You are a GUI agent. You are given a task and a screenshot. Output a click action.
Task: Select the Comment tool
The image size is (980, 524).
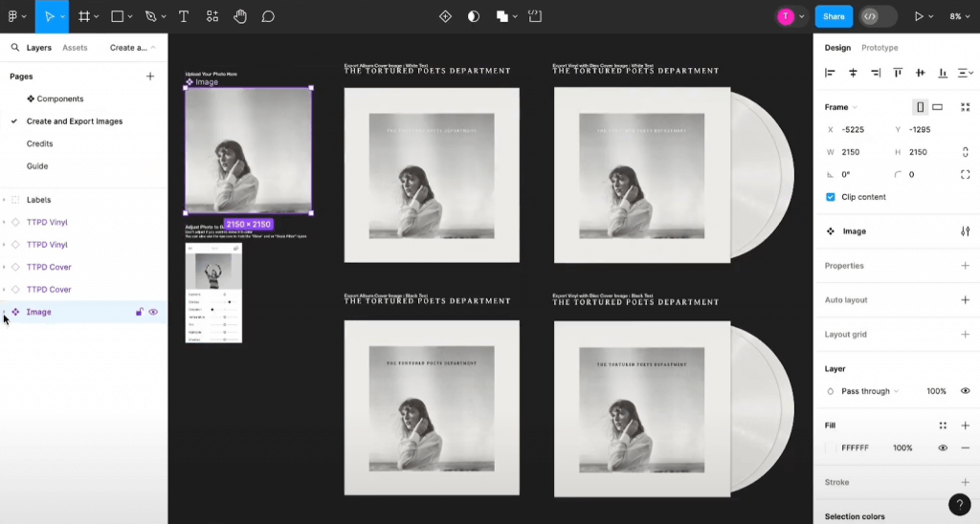click(x=268, y=16)
